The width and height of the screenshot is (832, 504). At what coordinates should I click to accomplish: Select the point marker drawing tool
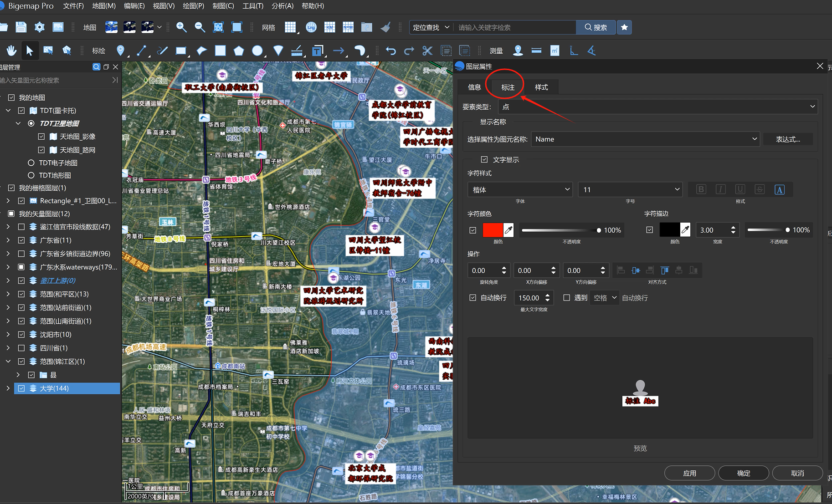tap(120, 50)
